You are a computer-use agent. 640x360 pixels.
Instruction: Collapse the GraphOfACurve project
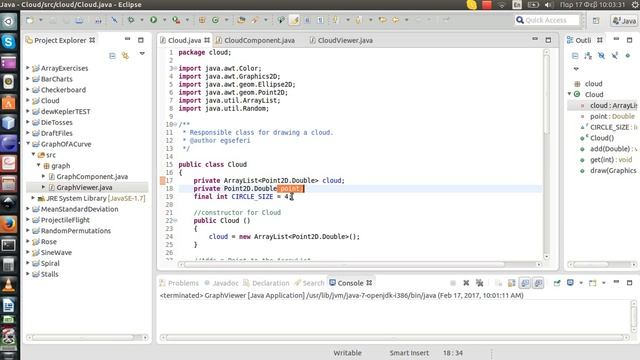point(28,143)
